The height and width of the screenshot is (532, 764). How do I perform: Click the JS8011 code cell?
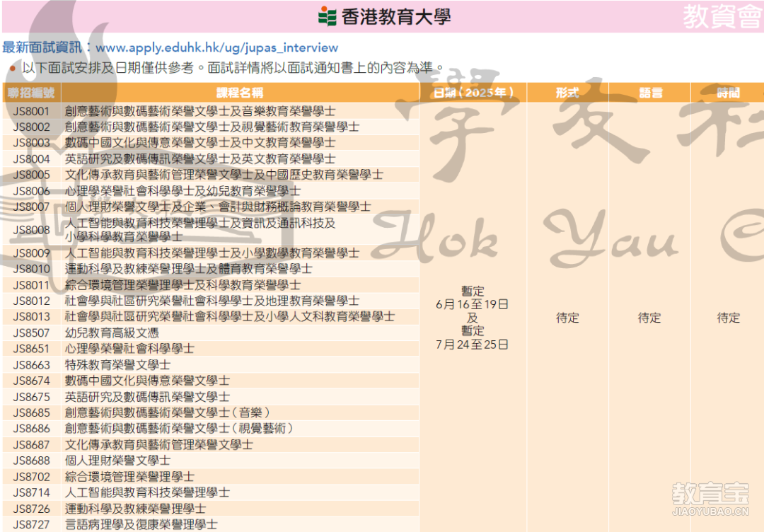pyautogui.click(x=31, y=285)
